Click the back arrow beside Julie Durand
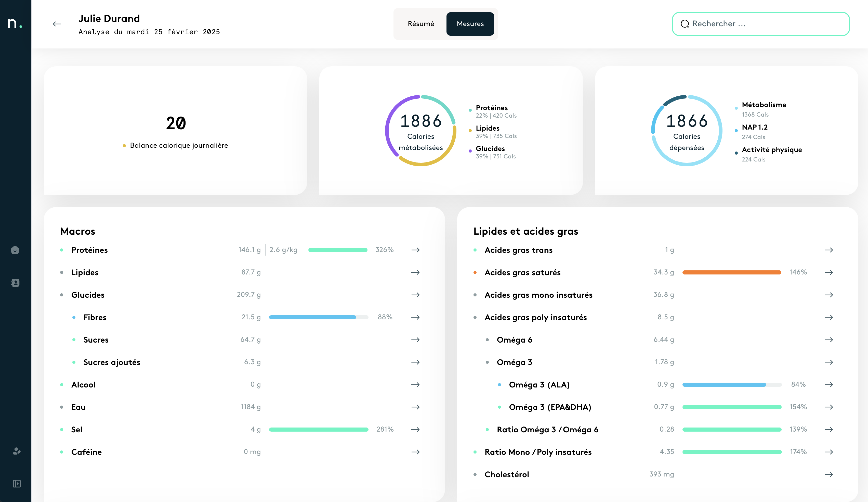Viewport: 868px width, 502px height. point(57,24)
